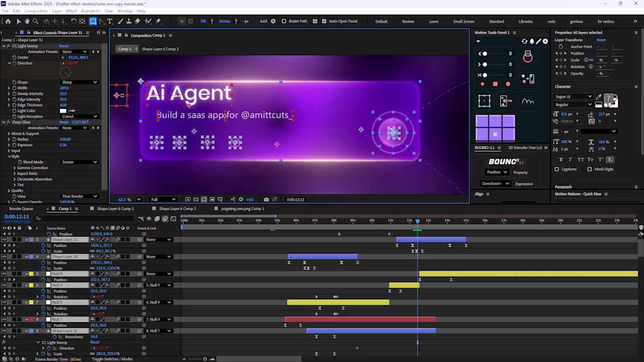Enable the Bezier Path checkbox

point(284,21)
